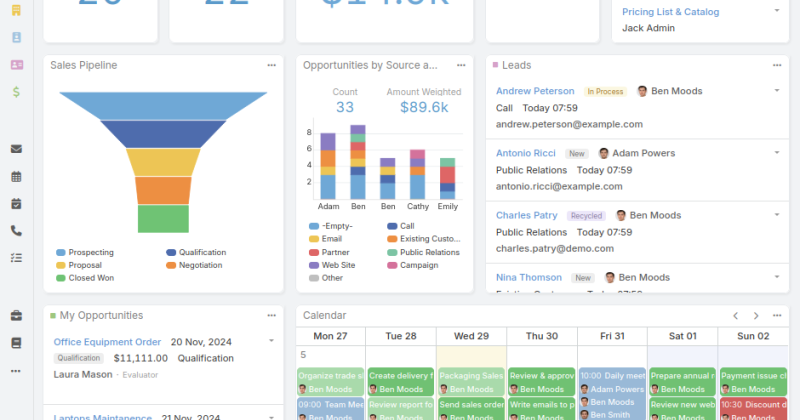
Task: Open the briefcase icon in sidebar
Action: point(16,316)
